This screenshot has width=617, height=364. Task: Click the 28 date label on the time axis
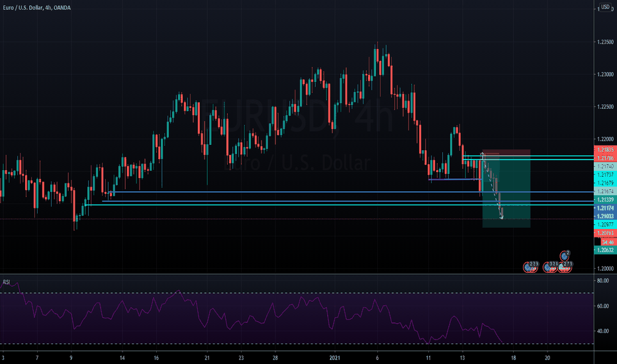tap(275, 358)
